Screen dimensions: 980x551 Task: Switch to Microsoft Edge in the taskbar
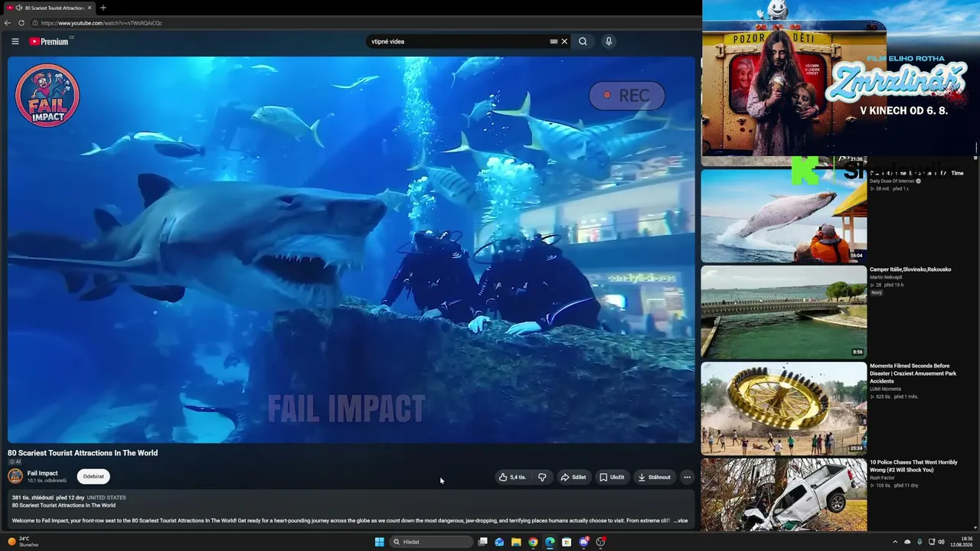(550, 542)
